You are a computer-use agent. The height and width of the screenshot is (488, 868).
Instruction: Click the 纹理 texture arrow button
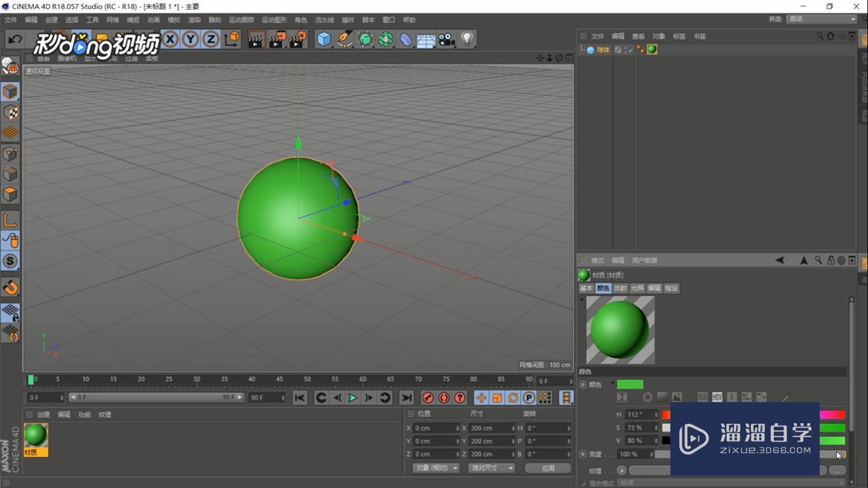tap(621, 471)
